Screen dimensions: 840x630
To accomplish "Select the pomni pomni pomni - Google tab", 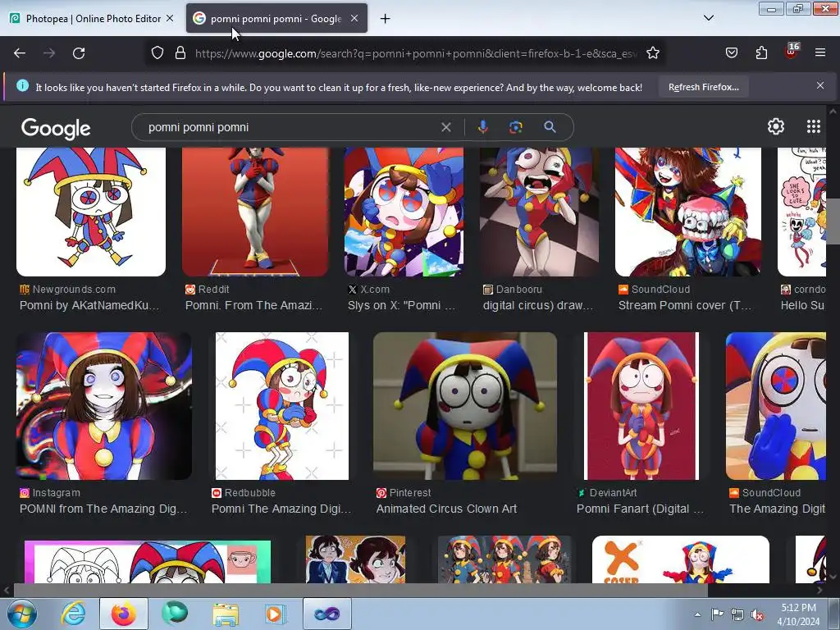I will [276, 19].
